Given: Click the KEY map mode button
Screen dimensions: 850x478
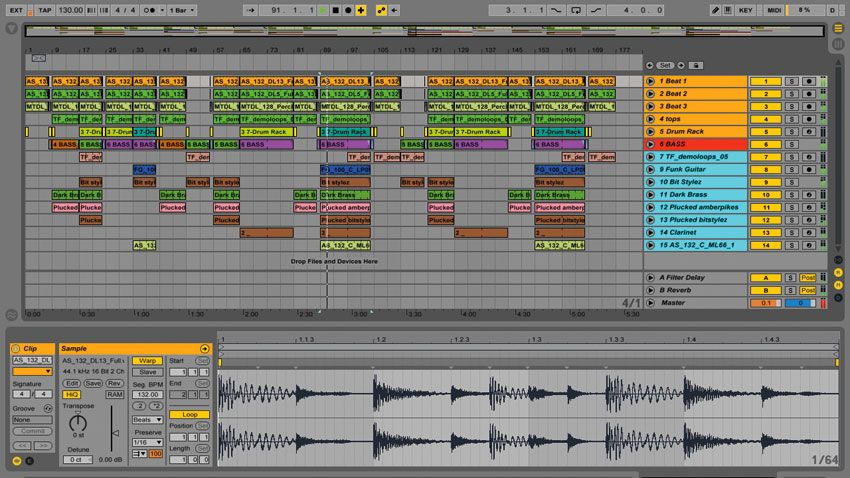Looking at the screenshot, I should pyautogui.click(x=745, y=10).
